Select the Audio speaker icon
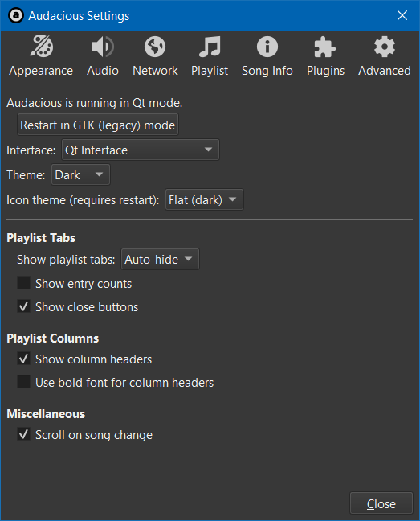 103,47
